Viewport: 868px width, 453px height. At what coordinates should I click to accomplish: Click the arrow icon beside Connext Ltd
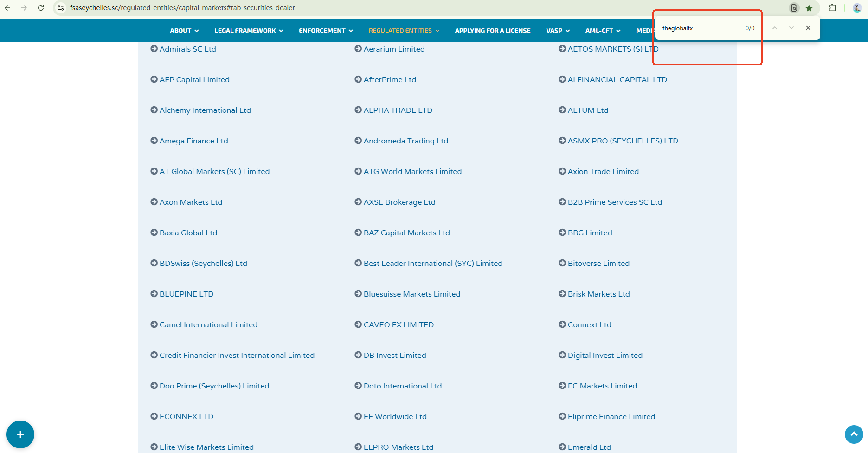point(562,324)
